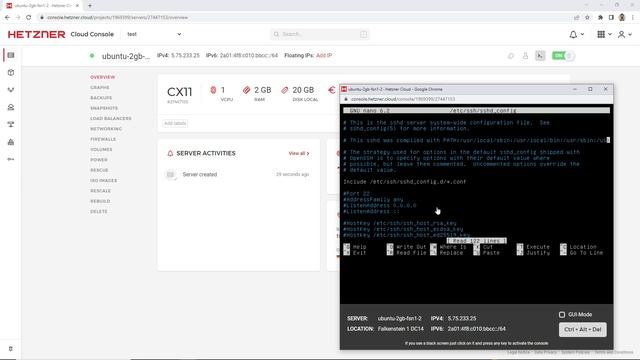The height and width of the screenshot is (360, 640).
Task: Select the Load Balancers server tab
Action: pyautogui.click(x=111, y=118)
